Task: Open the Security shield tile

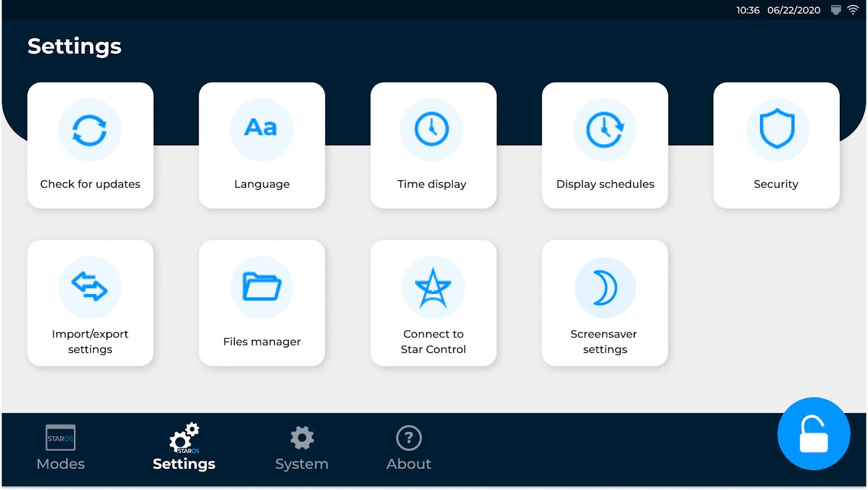Action: pyautogui.click(x=776, y=145)
